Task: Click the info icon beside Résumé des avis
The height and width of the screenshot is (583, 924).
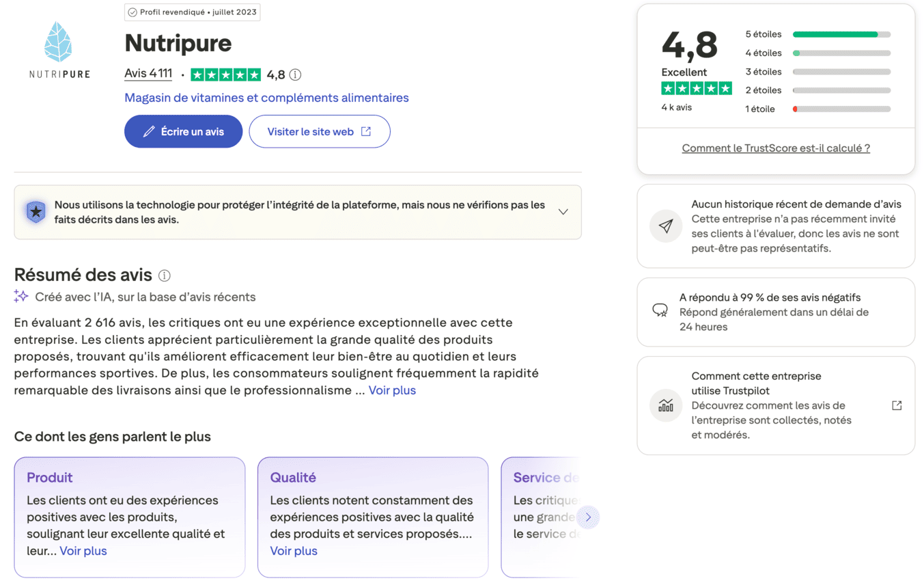Action: click(165, 275)
